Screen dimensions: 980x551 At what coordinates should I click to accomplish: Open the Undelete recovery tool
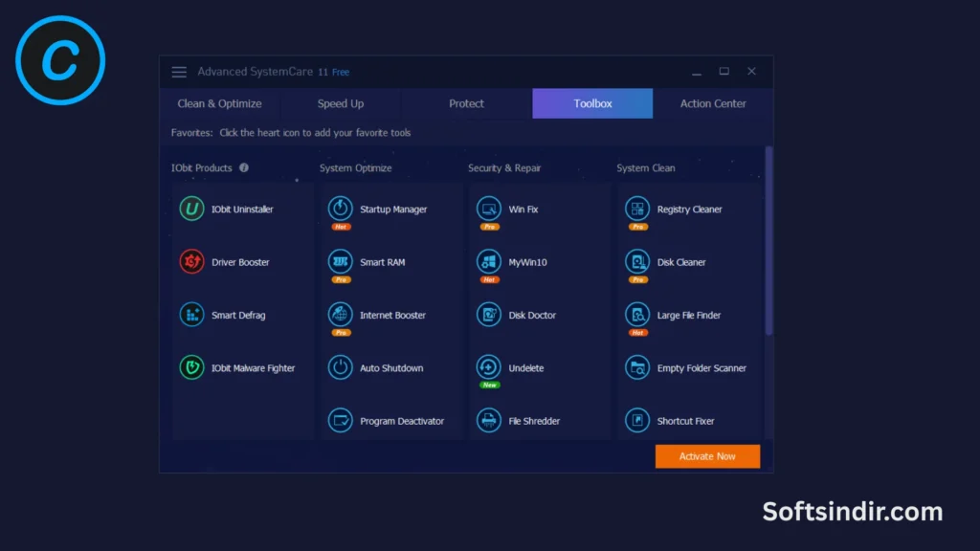[489, 367]
